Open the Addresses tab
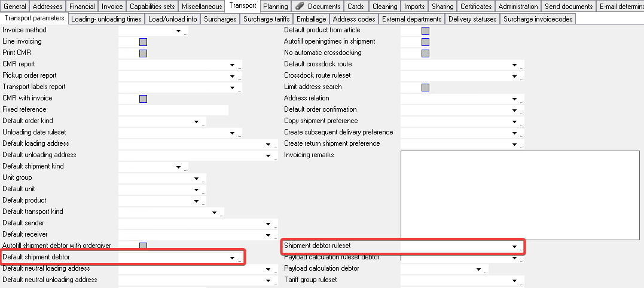Viewport: 644px width, 288px height. coord(48,7)
